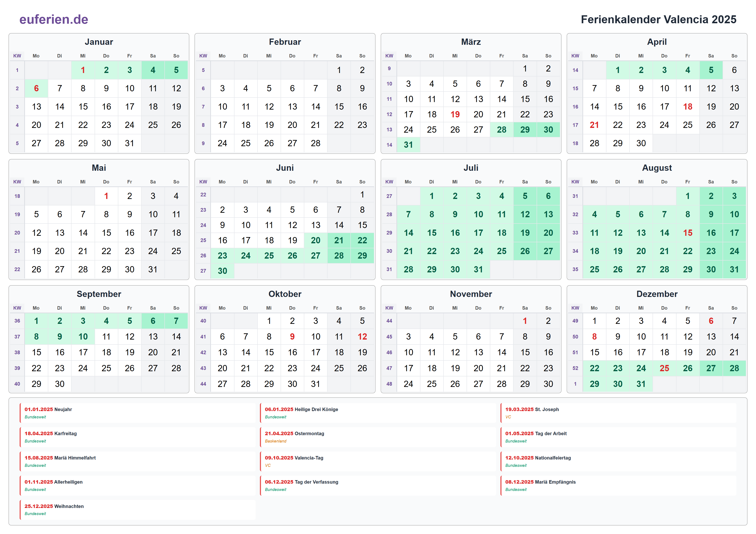Screen dimensions: 756x534
Task: Select the Juli month heading
Action: pyautogui.click(x=471, y=168)
